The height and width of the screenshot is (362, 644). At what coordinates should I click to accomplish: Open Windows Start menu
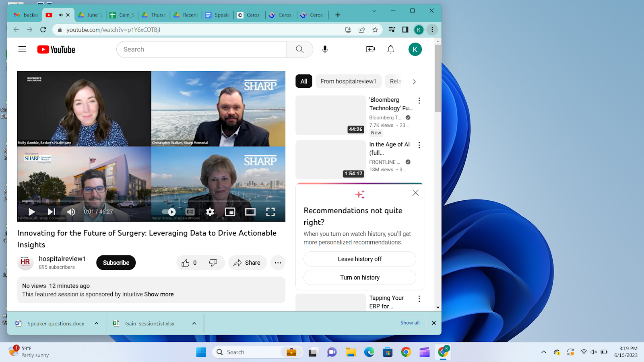[201, 352]
